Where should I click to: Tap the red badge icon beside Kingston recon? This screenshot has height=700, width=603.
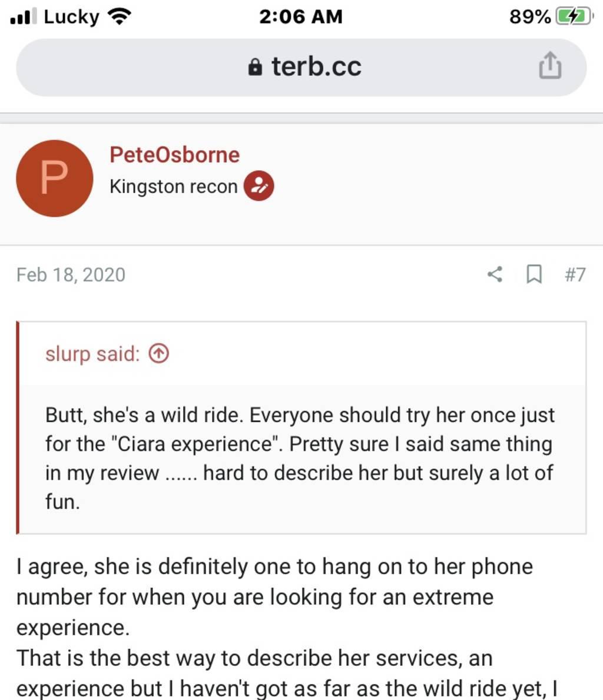click(x=259, y=186)
